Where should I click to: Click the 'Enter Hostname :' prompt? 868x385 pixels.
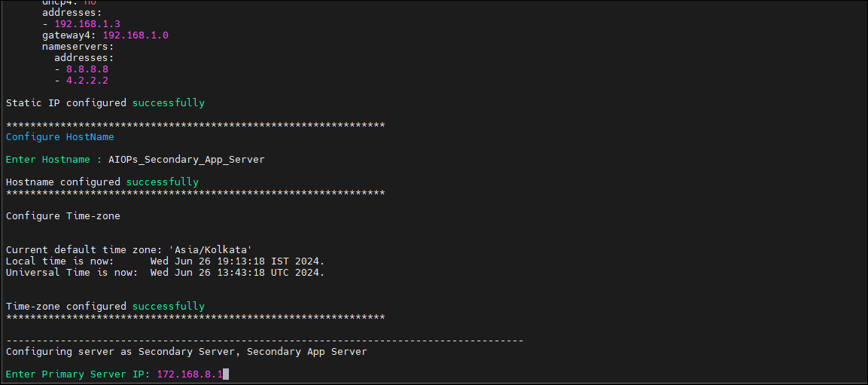pyautogui.click(x=53, y=160)
